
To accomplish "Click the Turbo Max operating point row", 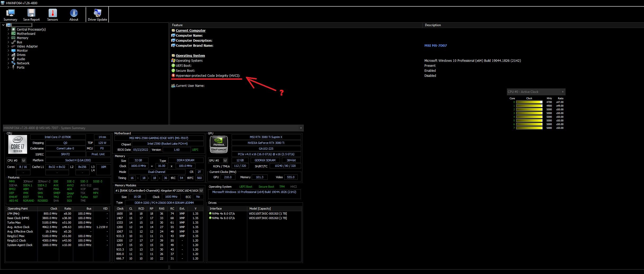I will point(58,223).
